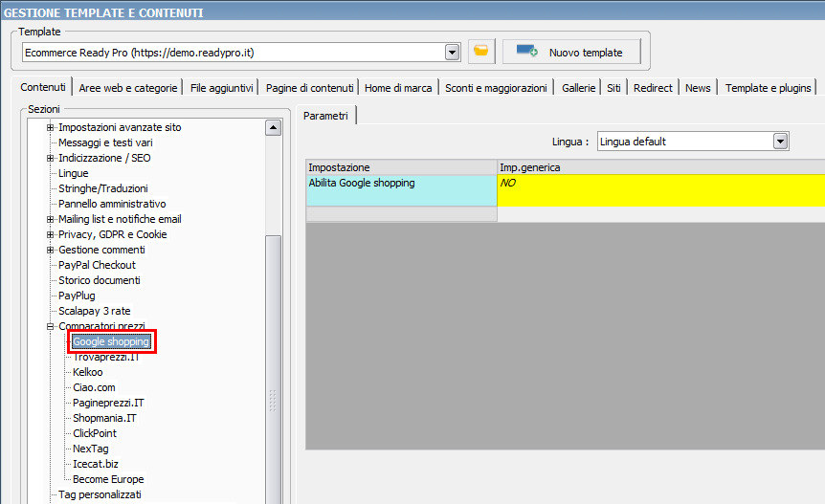Open the Redirect tab

coord(653,88)
